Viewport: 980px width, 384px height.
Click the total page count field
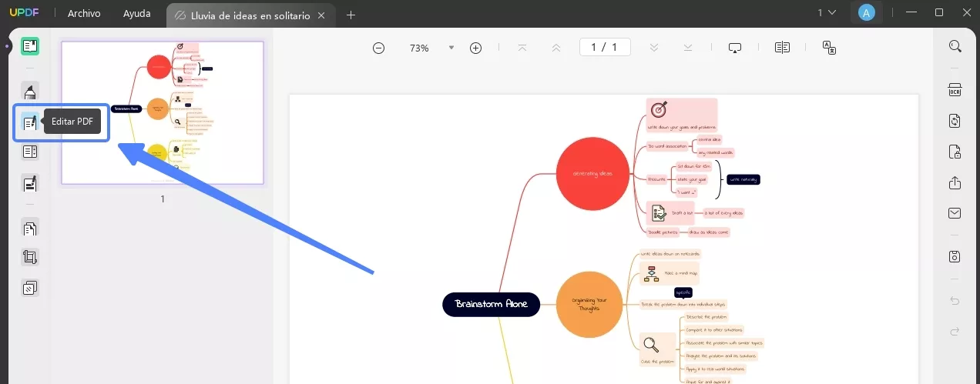(615, 48)
